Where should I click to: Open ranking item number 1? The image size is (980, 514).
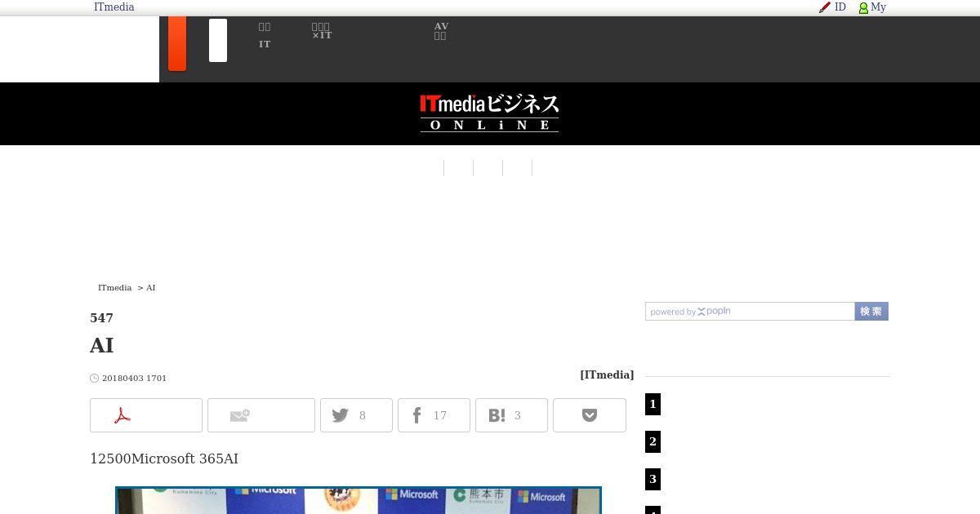[653, 404]
